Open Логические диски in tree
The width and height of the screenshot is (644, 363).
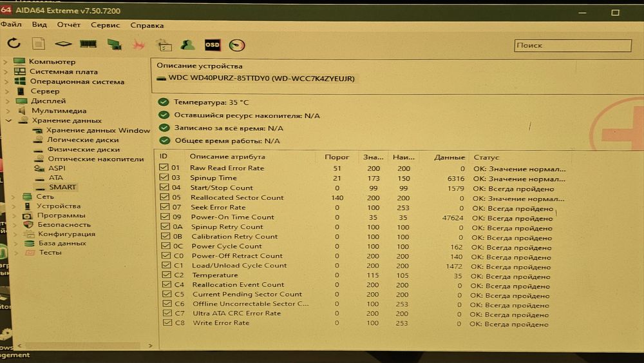[82, 140]
